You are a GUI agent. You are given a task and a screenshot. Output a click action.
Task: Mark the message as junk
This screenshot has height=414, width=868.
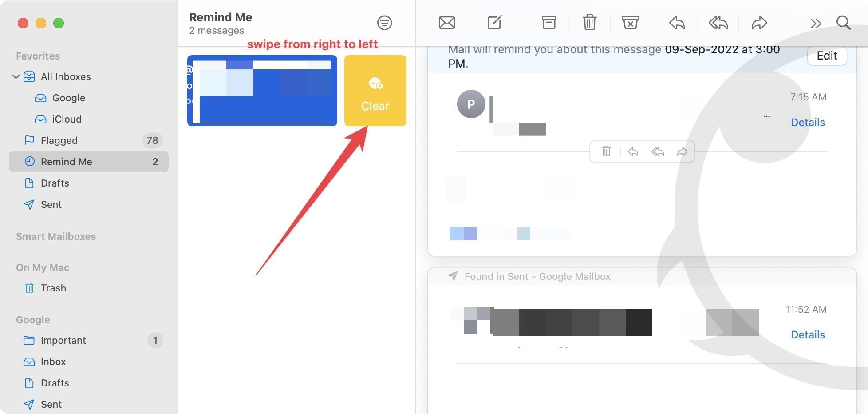click(x=630, y=22)
